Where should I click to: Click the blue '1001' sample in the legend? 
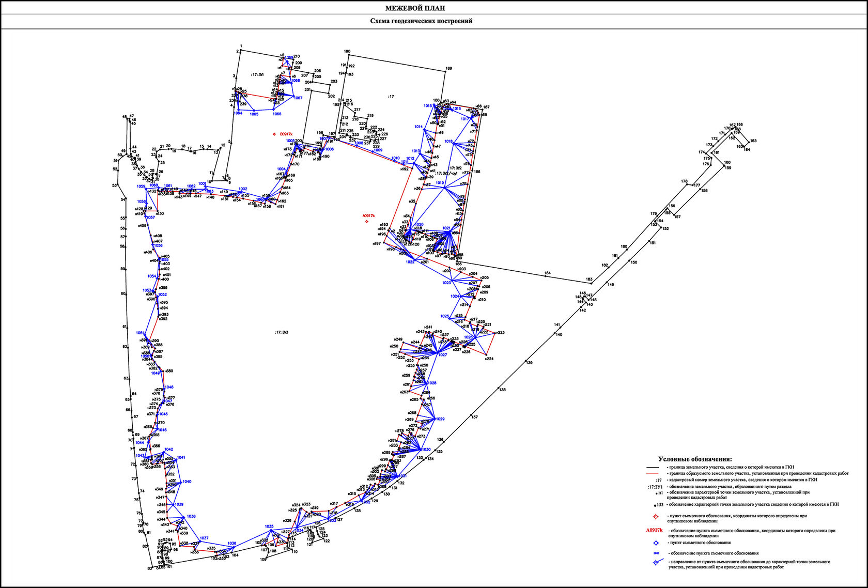tap(656, 553)
